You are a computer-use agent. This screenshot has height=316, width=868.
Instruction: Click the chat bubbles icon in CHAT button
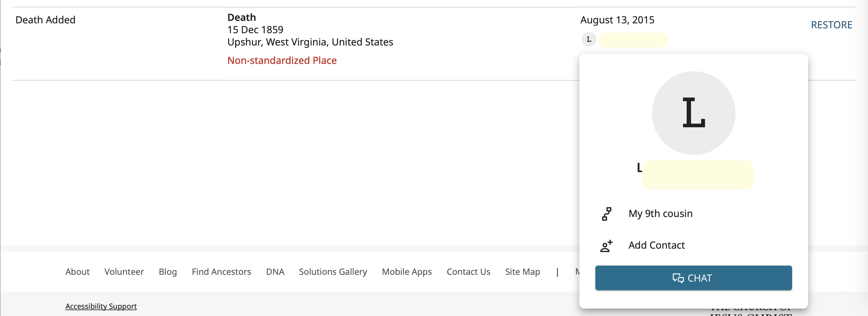(678, 278)
